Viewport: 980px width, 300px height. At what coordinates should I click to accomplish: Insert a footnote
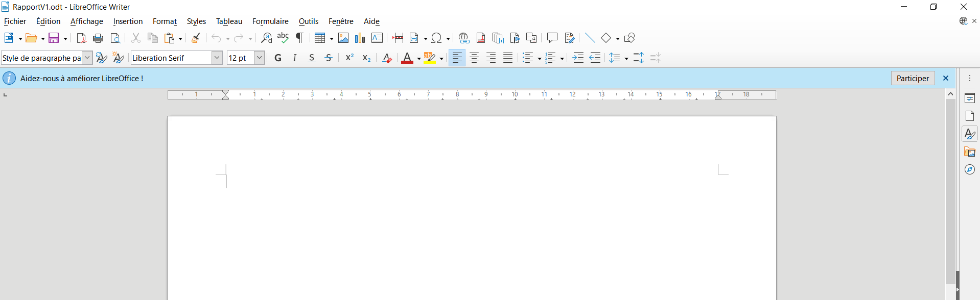(x=481, y=38)
